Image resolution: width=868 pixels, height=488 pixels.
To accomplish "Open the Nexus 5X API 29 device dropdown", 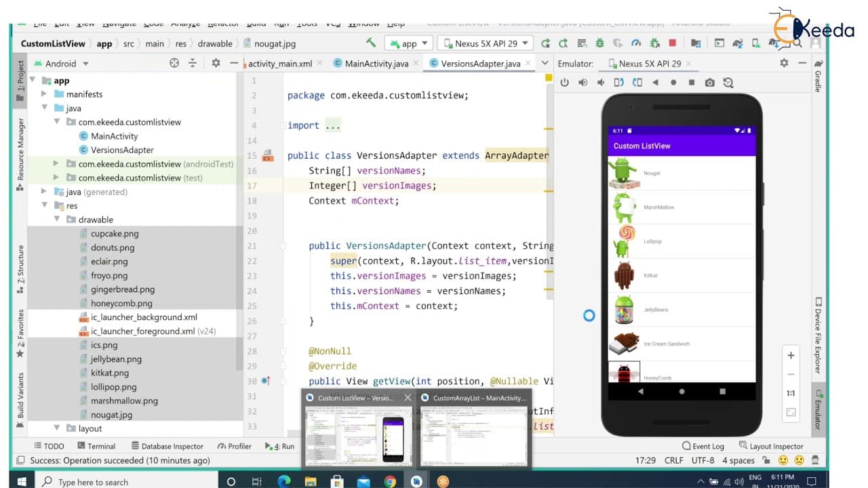I will (x=485, y=43).
